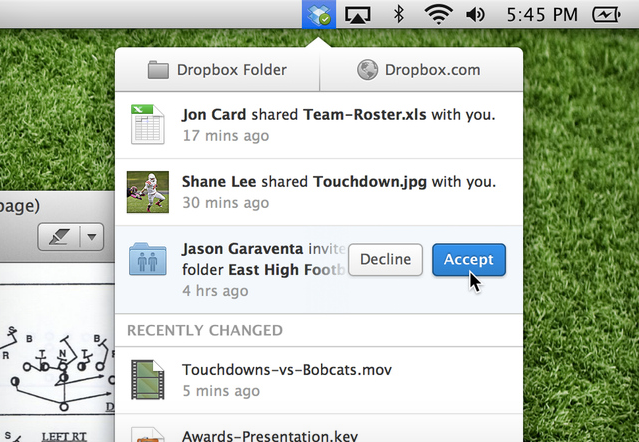Click the Team-Roster.xls spreadsheet icon
The height and width of the screenshot is (442, 639).
click(147, 123)
